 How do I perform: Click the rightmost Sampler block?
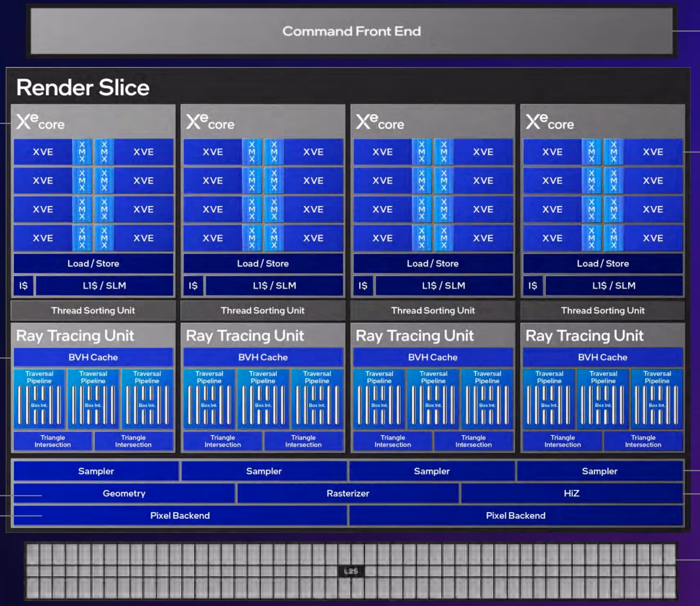pyautogui.click(x=600, y=471)
